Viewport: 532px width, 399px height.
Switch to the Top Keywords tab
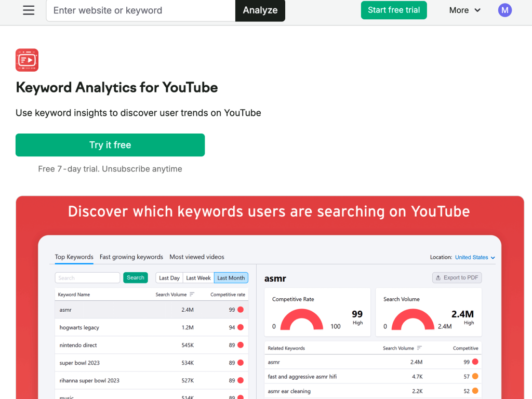point(74,257)
